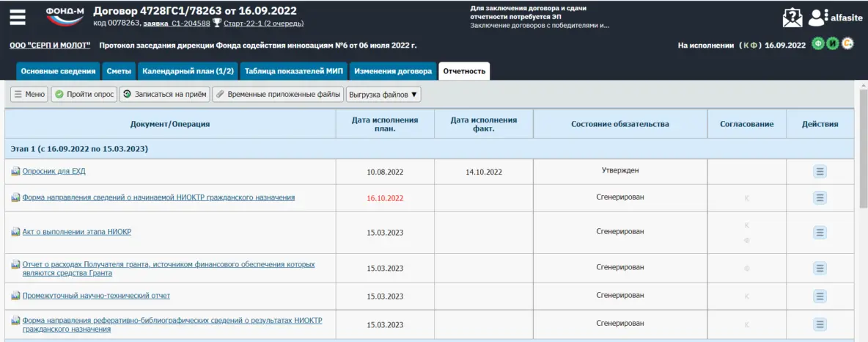
Task: Collapse the Этап 1 section header
Action: (79, 149)
